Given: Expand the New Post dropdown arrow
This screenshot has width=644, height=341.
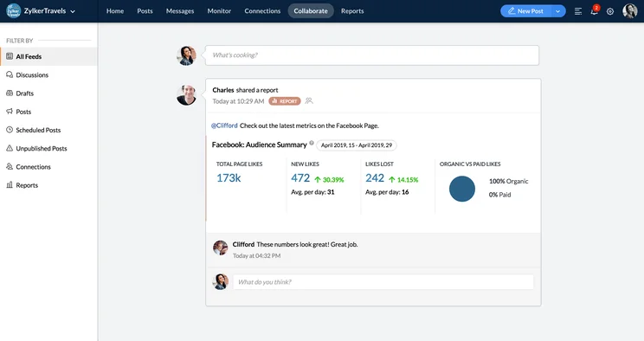Looking at the screenshot, I should (558, 11).
